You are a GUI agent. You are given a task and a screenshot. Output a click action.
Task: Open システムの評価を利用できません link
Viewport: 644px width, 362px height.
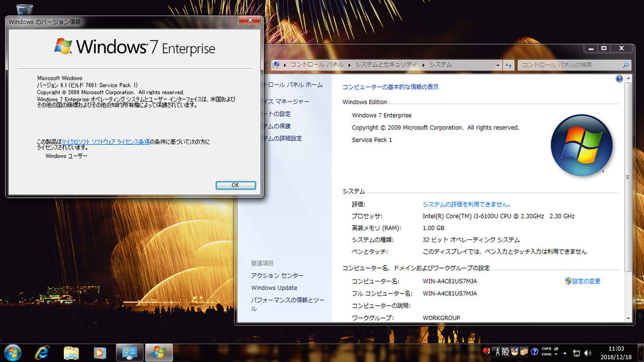pos(466,204)
